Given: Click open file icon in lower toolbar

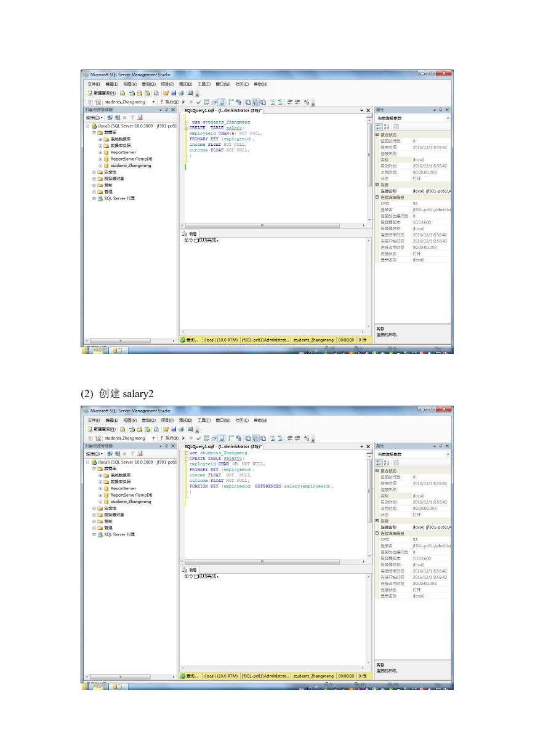Looking at the screenshot, I should point(166,429).
